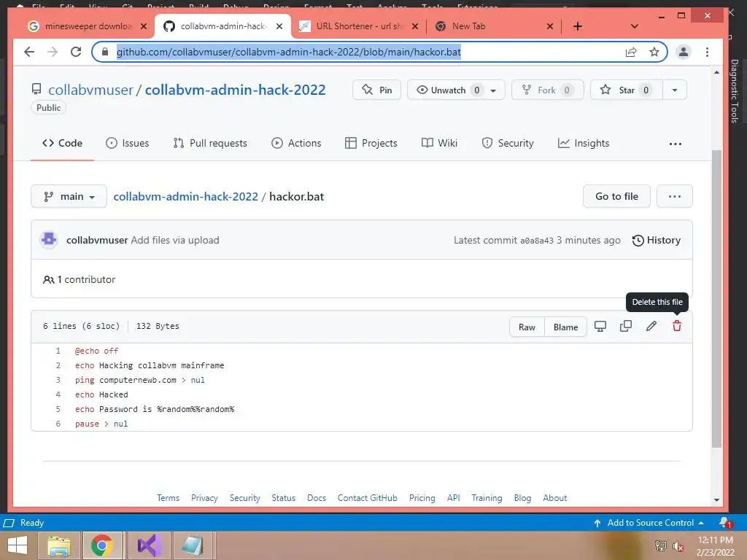Viewport: 747px width, 560px height.
Task: Go back with the browser back arrow
Action: tap(29, 52)
